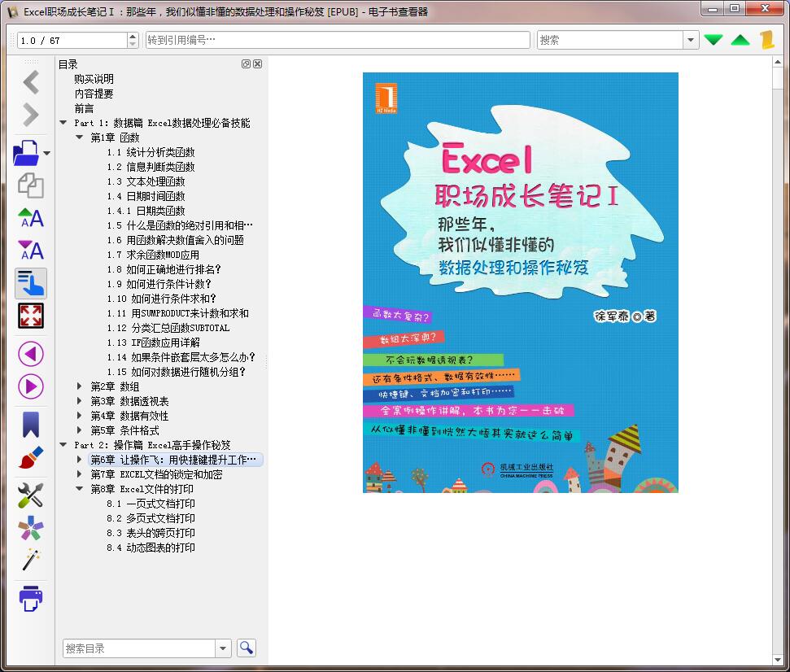Select 1.13 IF函数应用详解 entry
The height and width of the screenshot is (672, 790).
click(x=153, y=342)
